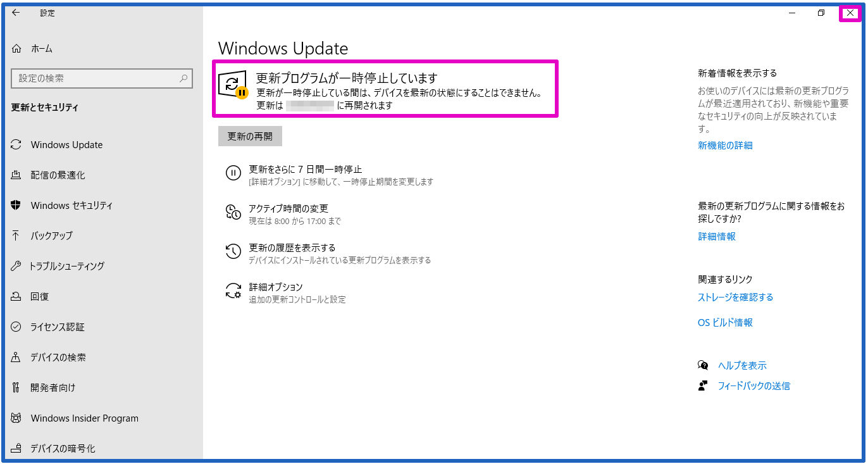Open the フィードバックの送信 link
The height and width of the screenshot is (464, 868).
[753, 386]
